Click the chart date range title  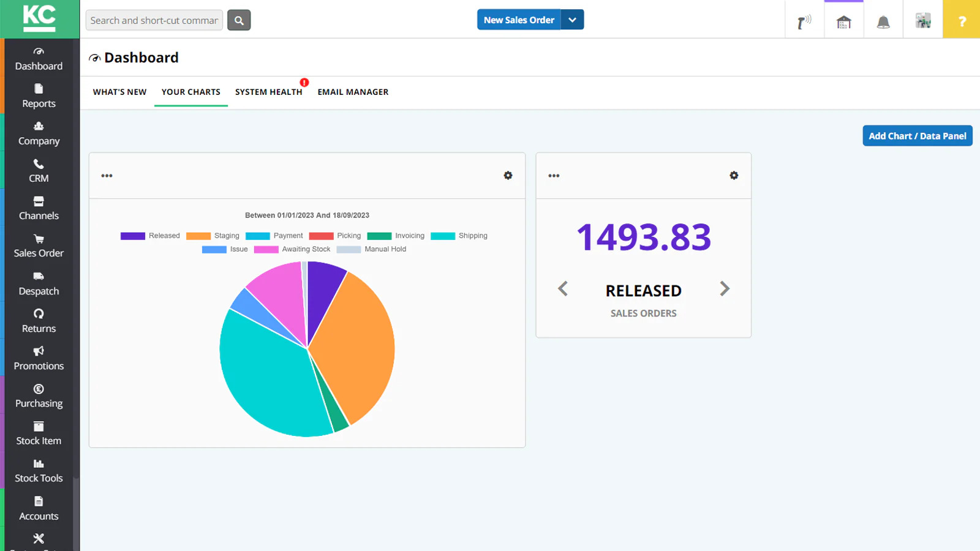point(307,216)
